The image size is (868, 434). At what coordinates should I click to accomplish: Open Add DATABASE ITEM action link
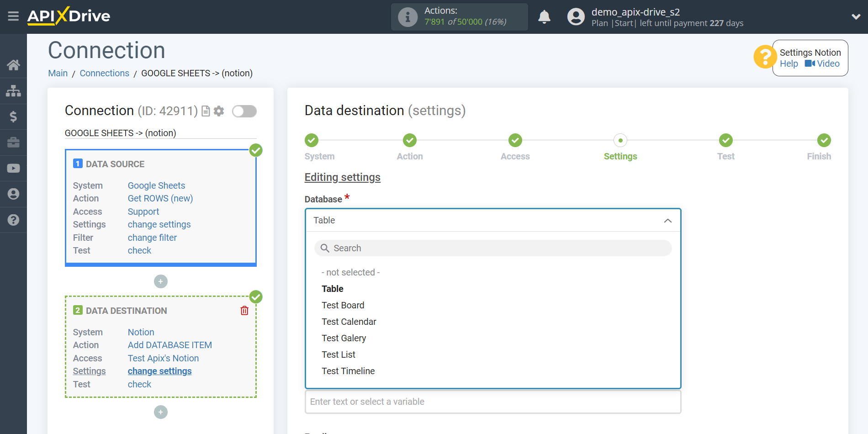(170, 345)
